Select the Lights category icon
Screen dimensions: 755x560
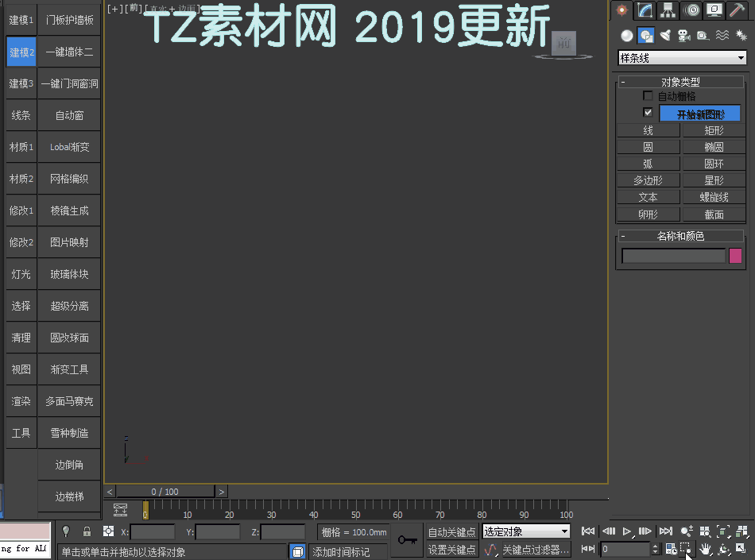(665, 36)
